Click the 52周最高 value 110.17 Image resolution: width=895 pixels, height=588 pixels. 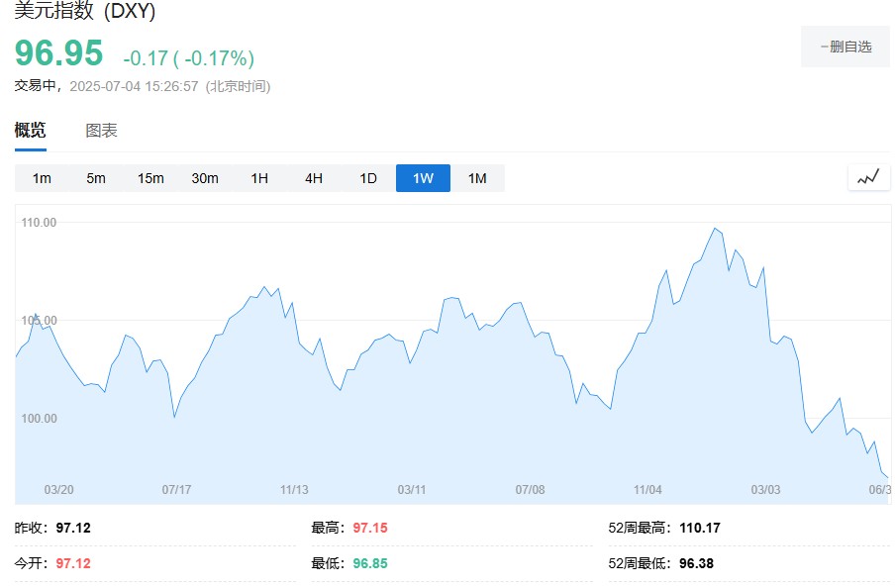700,528
